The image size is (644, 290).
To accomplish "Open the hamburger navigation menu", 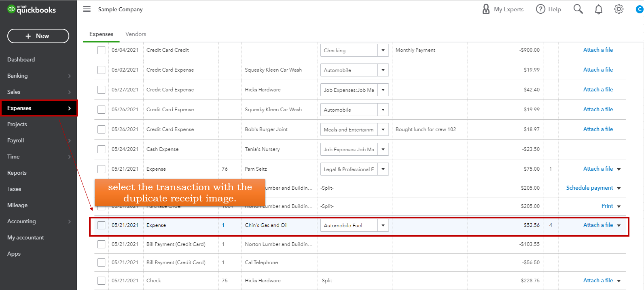I will click(87, 9).
